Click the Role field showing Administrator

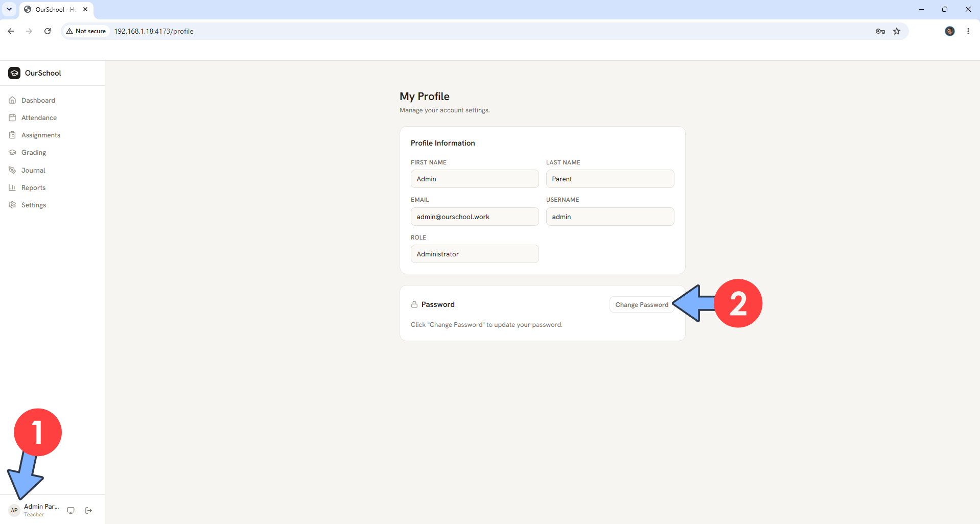[475, 254]
